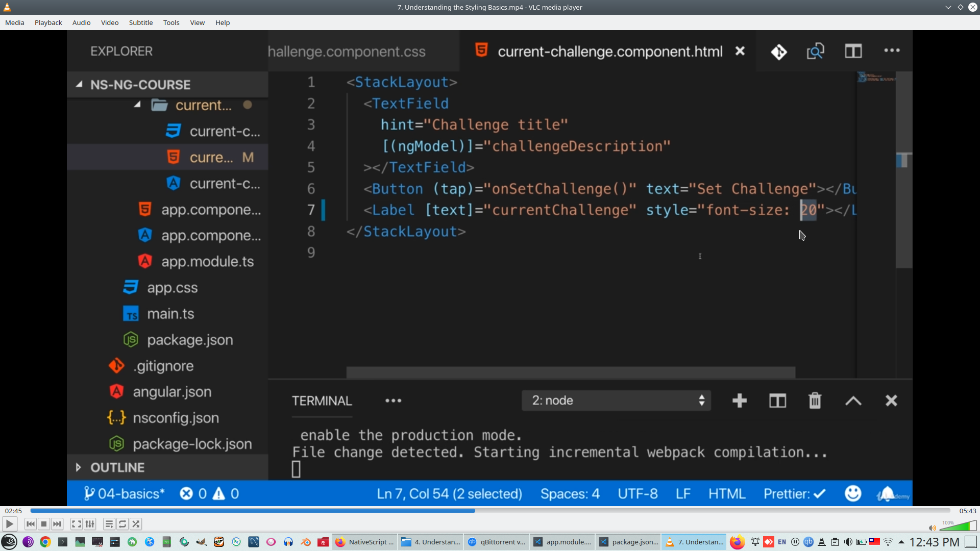The image size is (980, 551).
Task: Expand the OUTLINE section arrow
Action: (x=78, y=467)
